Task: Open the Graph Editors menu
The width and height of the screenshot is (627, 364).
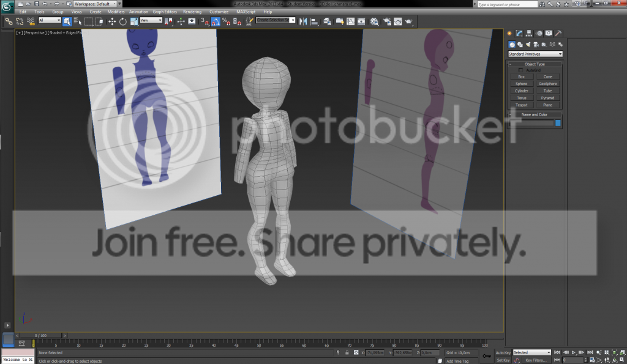Action: pos(165,12)
